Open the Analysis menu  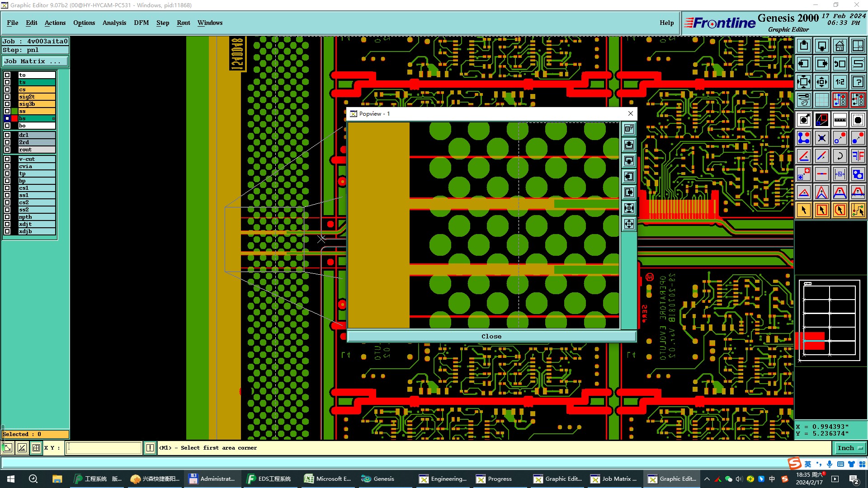114,23
